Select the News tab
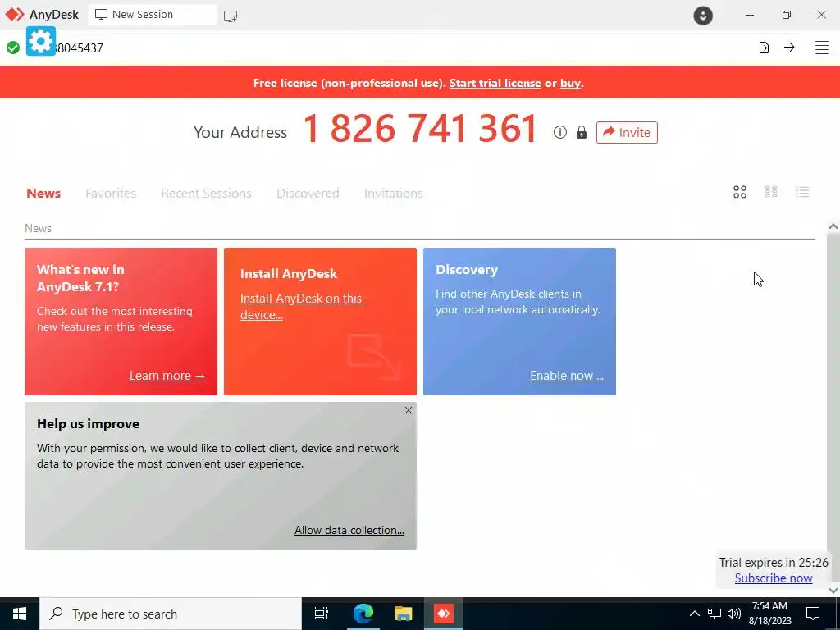This screenshot has height=630, width=840. tap(43, 194)
